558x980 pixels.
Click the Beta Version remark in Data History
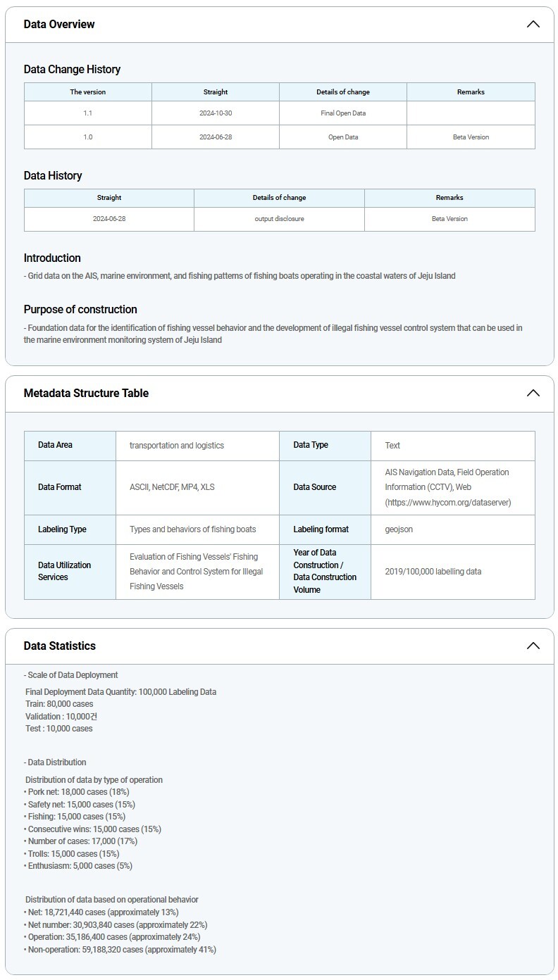click(449, 218)
